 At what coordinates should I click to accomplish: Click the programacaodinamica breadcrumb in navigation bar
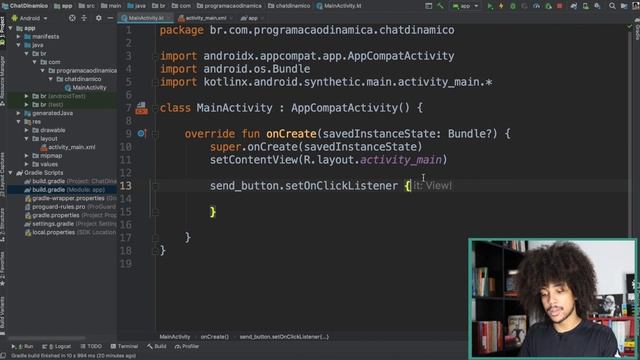point(229,6)
